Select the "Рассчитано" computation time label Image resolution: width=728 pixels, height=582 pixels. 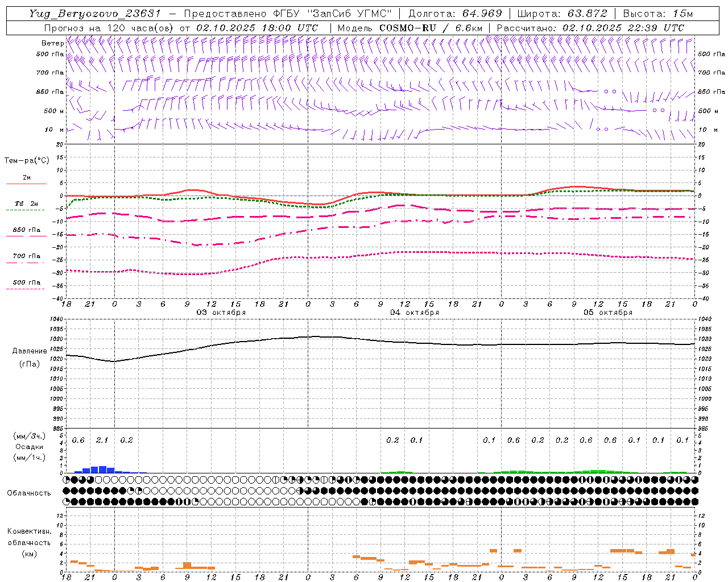pos(527,28)
